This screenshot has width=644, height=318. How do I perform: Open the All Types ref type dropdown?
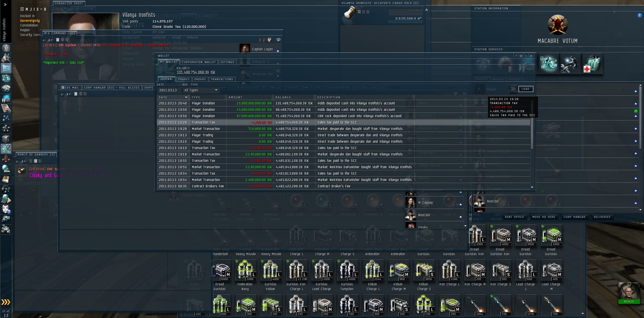201,90
